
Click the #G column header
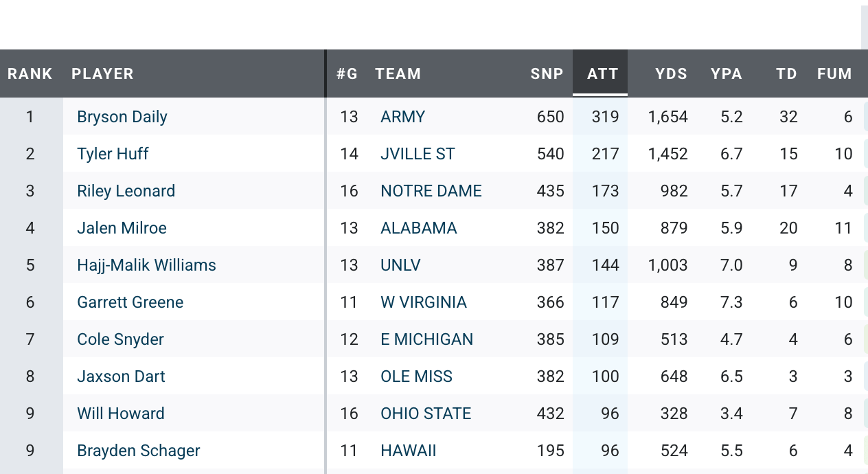[347, 74]
